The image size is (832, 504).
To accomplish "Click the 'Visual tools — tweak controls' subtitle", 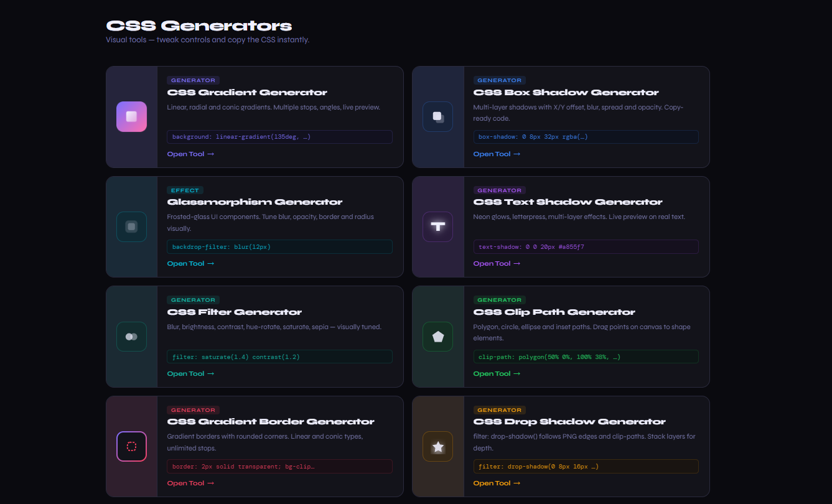I will (x=208, y=40).
